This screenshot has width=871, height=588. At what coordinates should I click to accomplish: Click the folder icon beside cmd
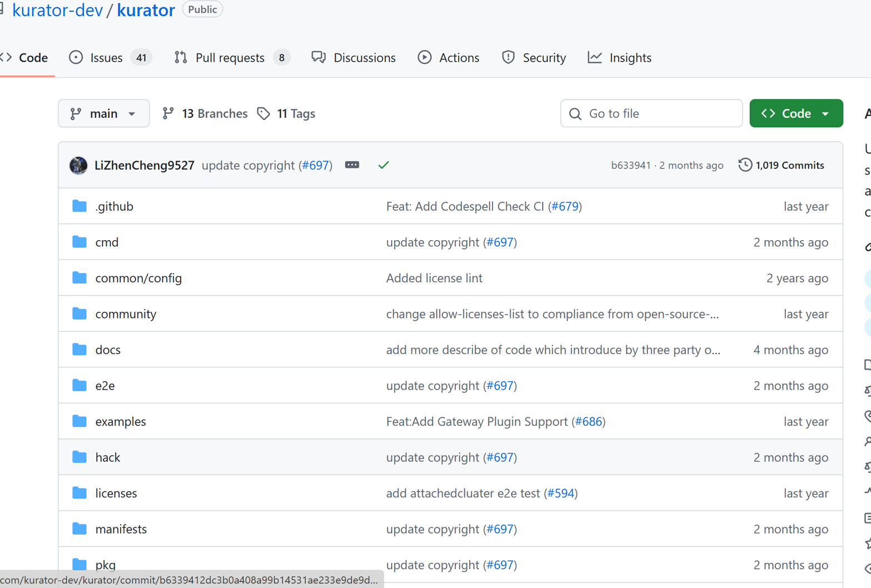[x=79, y=242]
